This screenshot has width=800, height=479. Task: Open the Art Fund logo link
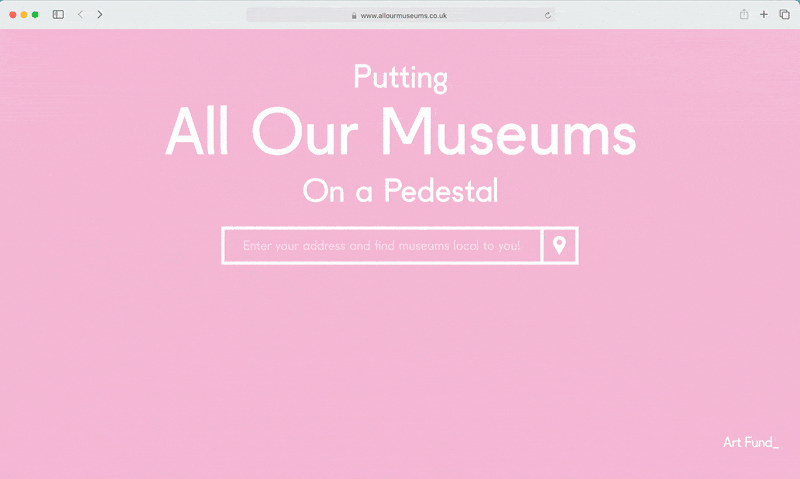pyautogui.click(x=751, y=442)
